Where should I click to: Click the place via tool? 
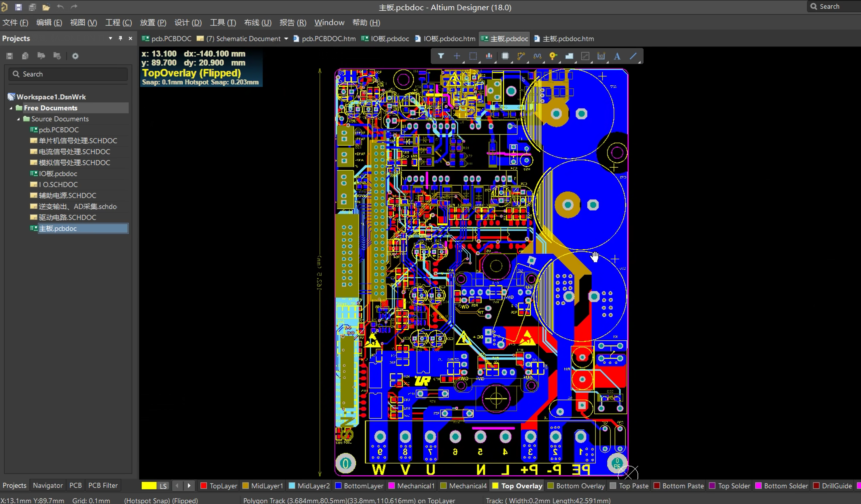tap(553, 56)
